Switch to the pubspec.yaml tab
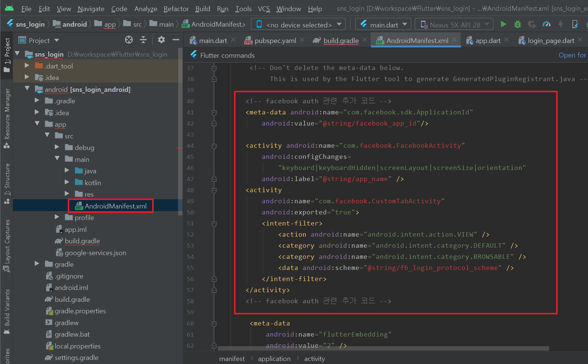This screenshot has width=588, height=364. click(275, 40)
